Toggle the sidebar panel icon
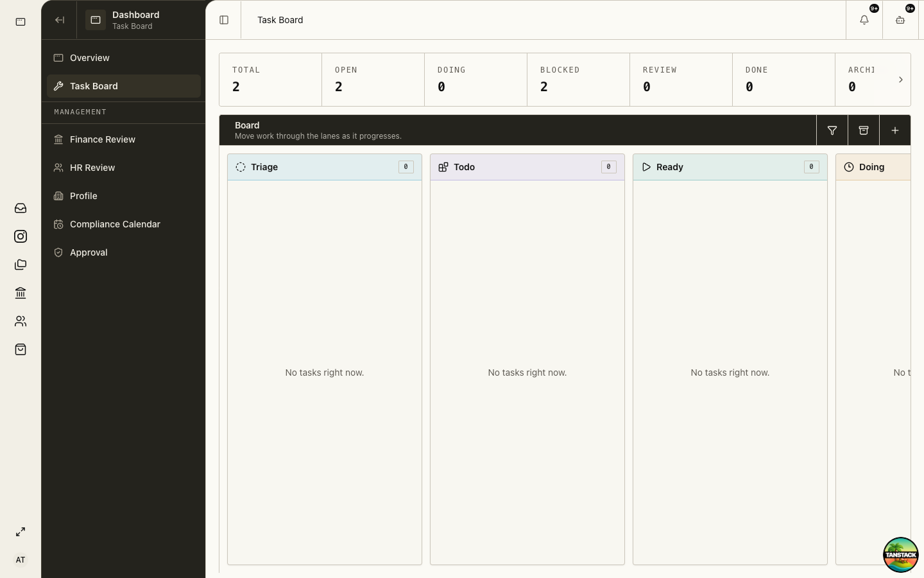Screen dimensions: 924x578 point(224,20)
